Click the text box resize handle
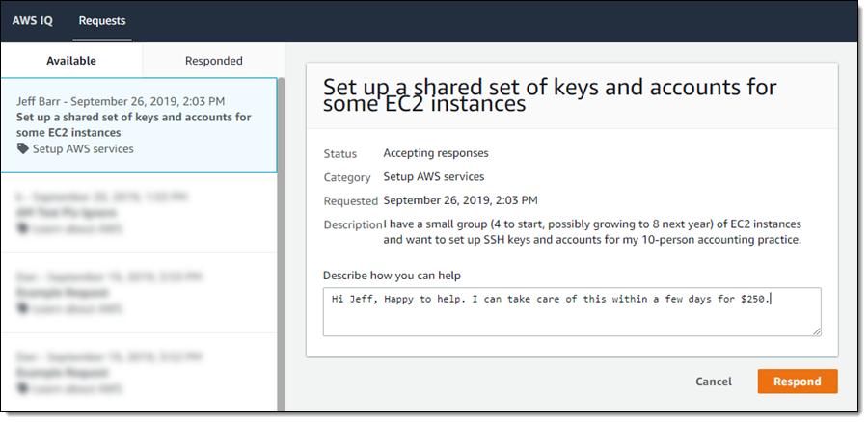This screenshot has height=422, width=868. click(x=816, y=330)
